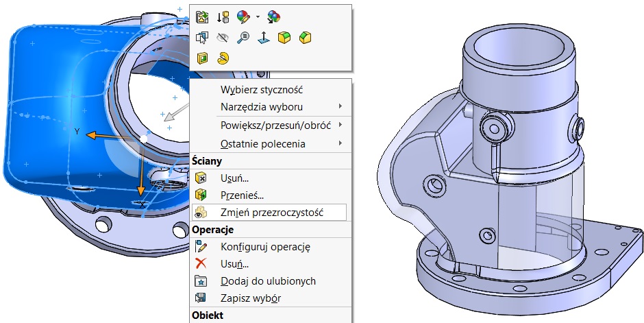Expand Powiększ/przesuń/obróć submenu arrow

pyautogui.click(x=340, y=125)
